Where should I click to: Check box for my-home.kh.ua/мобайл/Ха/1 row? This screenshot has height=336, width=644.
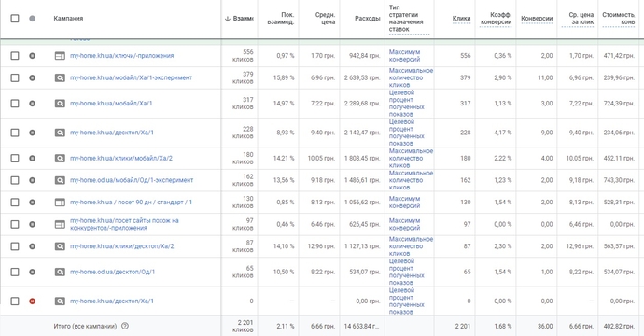click(x=15, y=104)
